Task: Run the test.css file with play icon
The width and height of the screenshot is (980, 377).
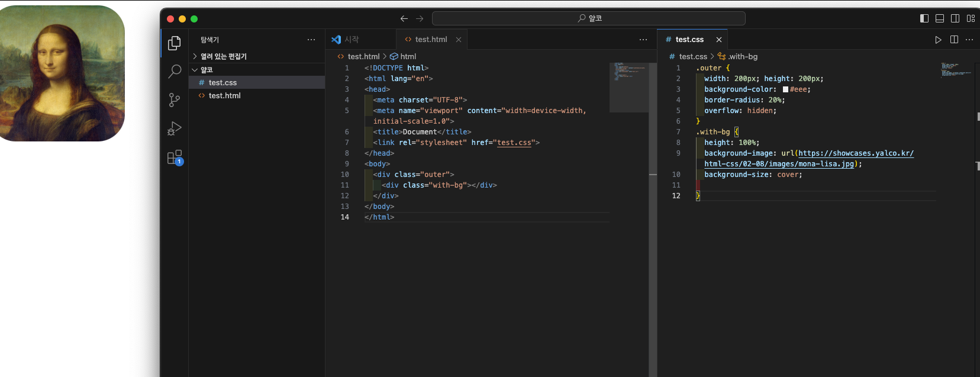Action: coord(938,40)
